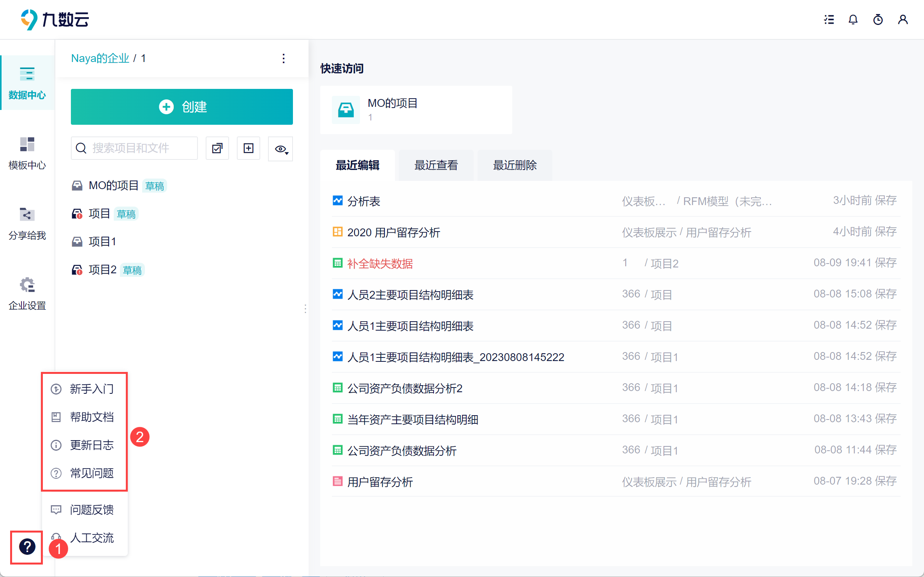Viewport: 924px width, 577px height.
Task: Open the timer clock icon
Action: coord(878,19)
